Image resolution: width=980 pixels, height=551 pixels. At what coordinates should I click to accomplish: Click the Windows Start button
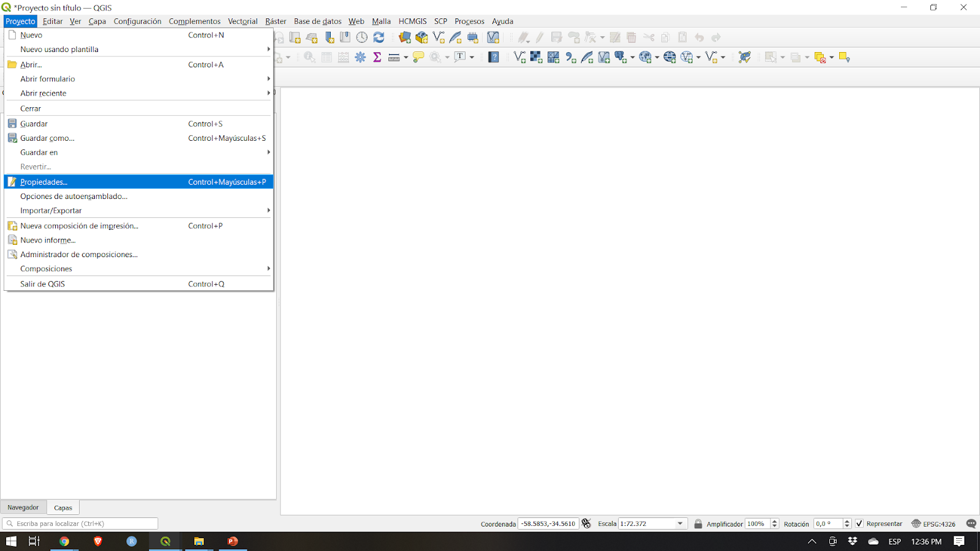11,541
